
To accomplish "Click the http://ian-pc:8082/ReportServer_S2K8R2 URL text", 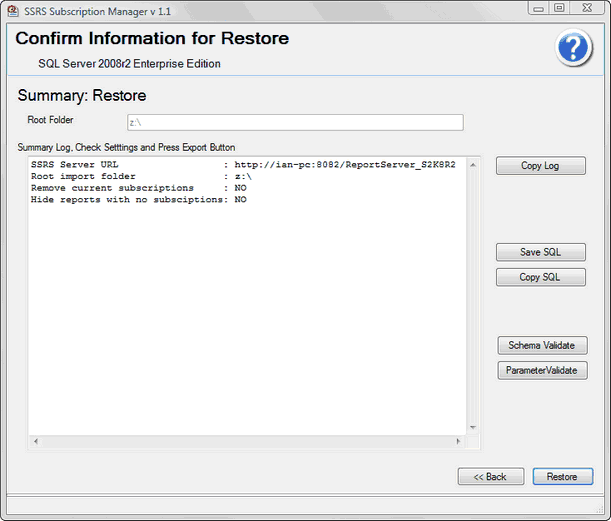I will coord(345,164).
